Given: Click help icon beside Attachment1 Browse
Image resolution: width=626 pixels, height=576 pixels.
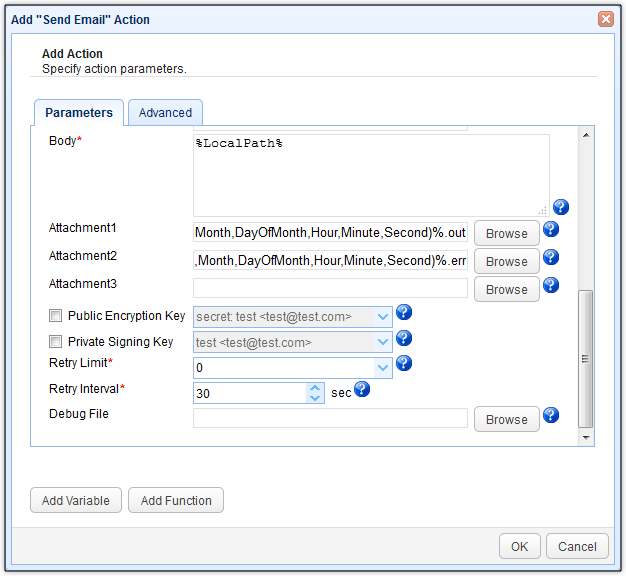Looking at the screenshot, I should point(550,230).
